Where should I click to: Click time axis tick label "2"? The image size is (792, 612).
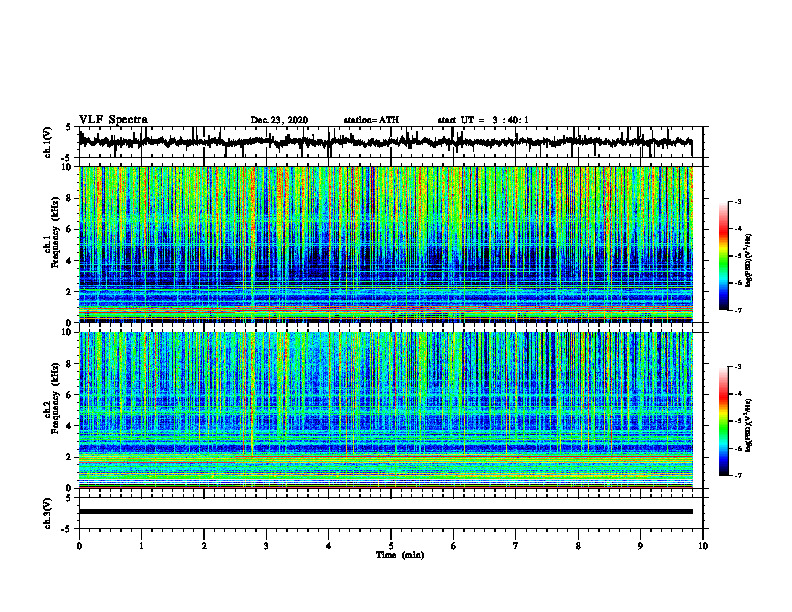[x=204, y=546]
